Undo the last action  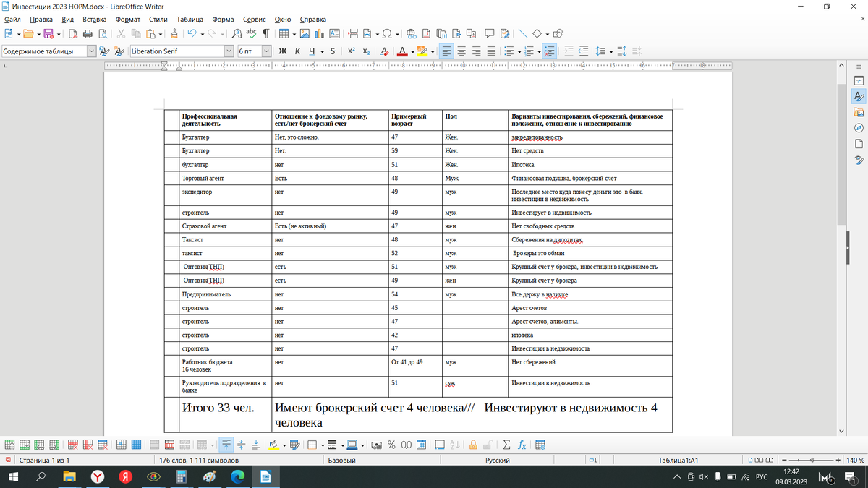click(192, 33)
